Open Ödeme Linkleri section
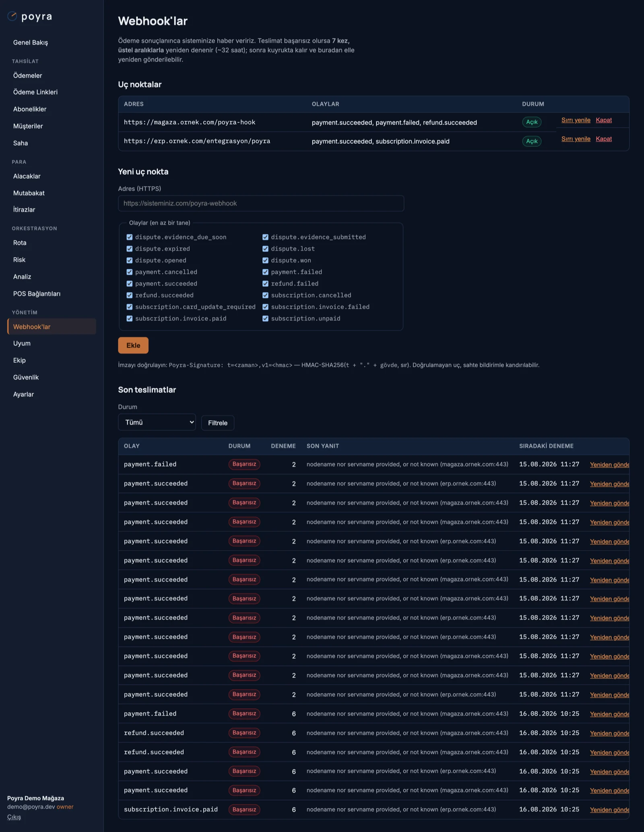 pyautogui.click(x=35, y=92)
